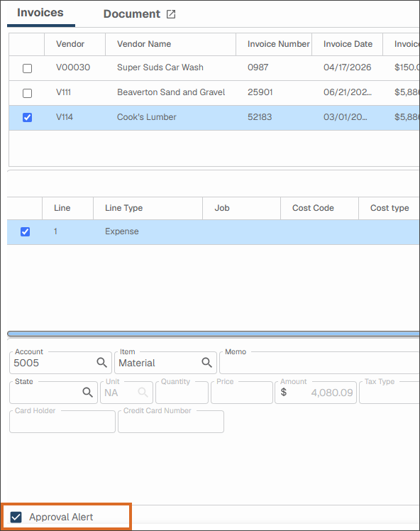The width and height of the screenshot is (420, 531).
Task: Tick the Super Suds Car Wash checkbox
Action: click(27, 68)
